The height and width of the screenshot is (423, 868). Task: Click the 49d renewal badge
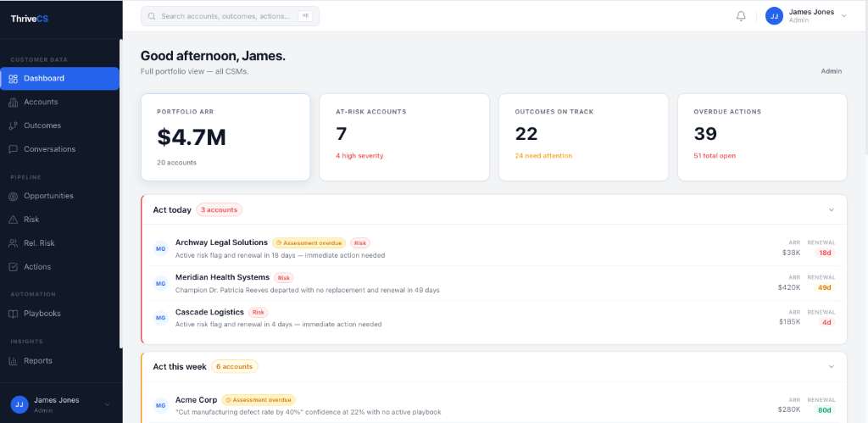[x=825, y=287]
